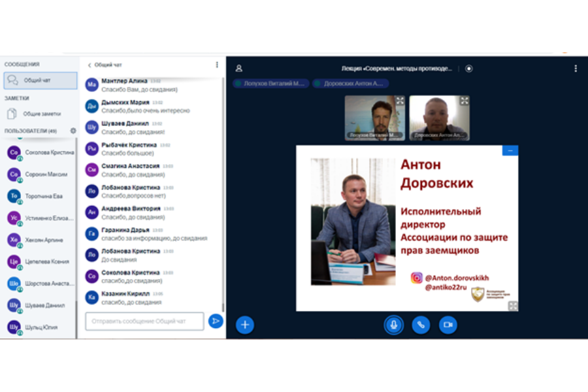The height and width of the screenshot is (392, 588).
Task: Select user Цепелева Ксения
Action: [x=41, y=261]
